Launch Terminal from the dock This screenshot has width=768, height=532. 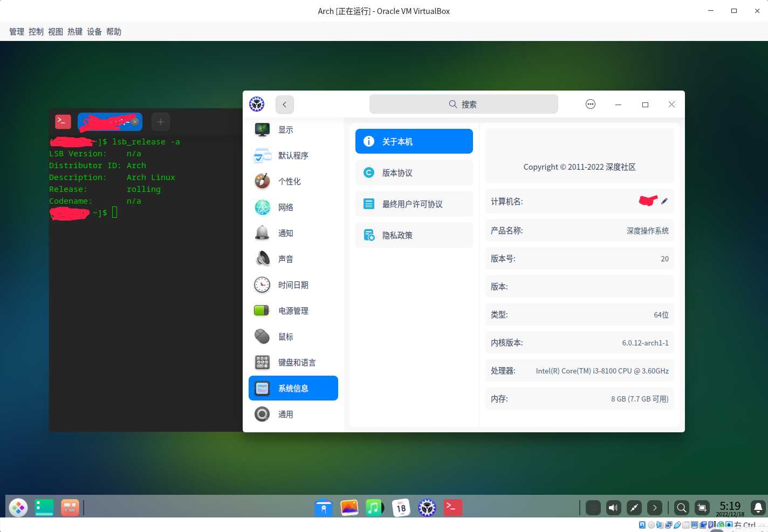click(x=452, y=507)
